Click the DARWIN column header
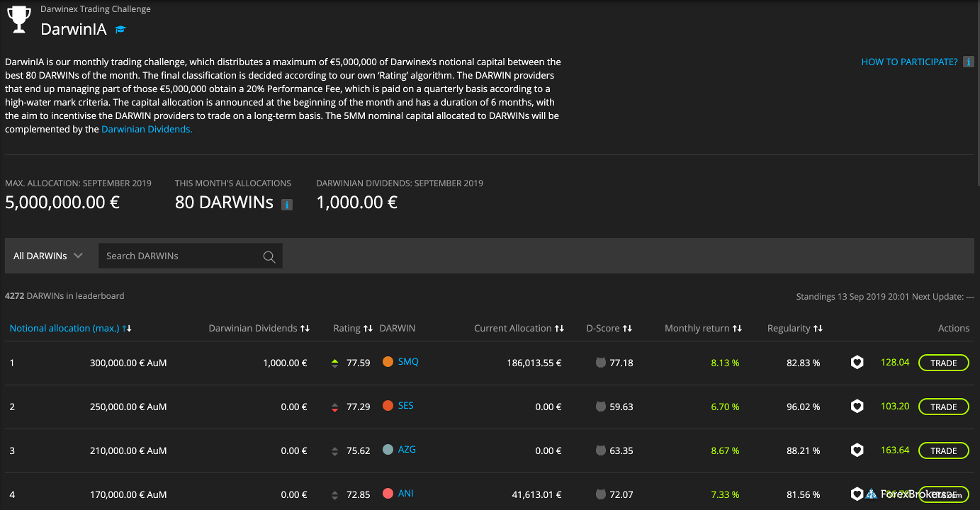 tap(398, 328)
